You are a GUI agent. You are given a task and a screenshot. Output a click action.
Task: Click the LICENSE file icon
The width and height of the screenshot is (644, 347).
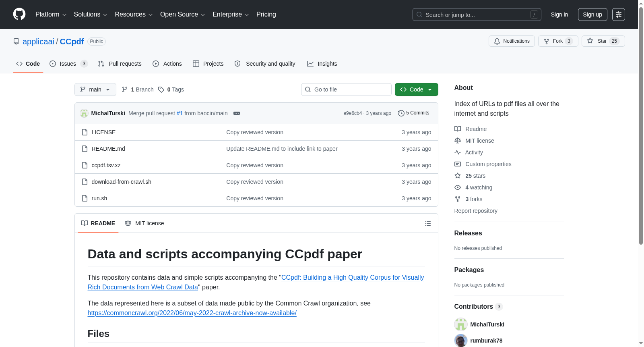point(85,132)
